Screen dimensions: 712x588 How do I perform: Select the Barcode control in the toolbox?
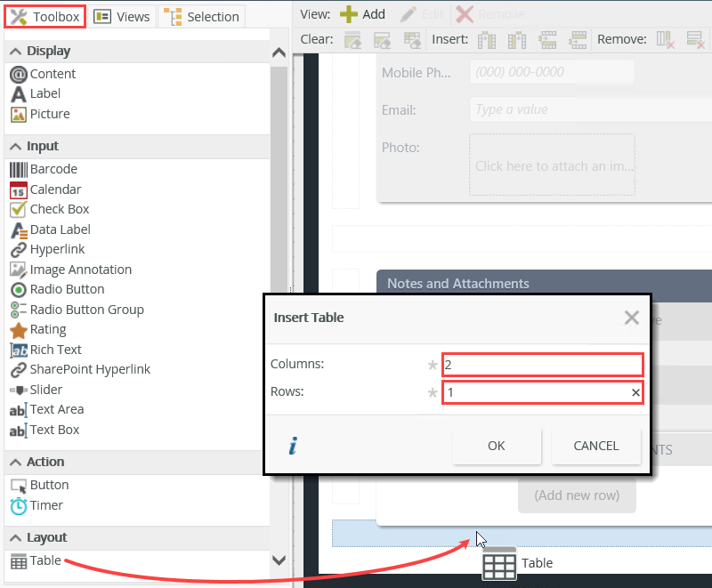[x=52, y=169]
